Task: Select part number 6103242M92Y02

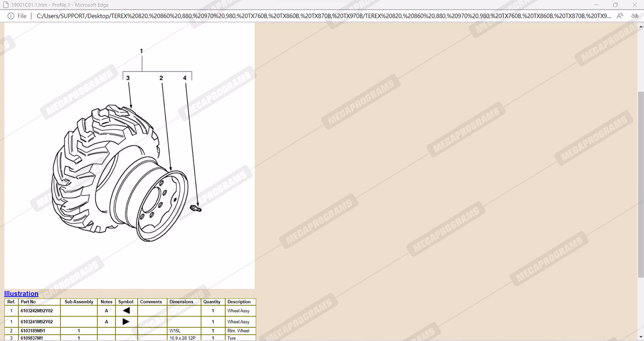Action: click(x=37, y=311)
